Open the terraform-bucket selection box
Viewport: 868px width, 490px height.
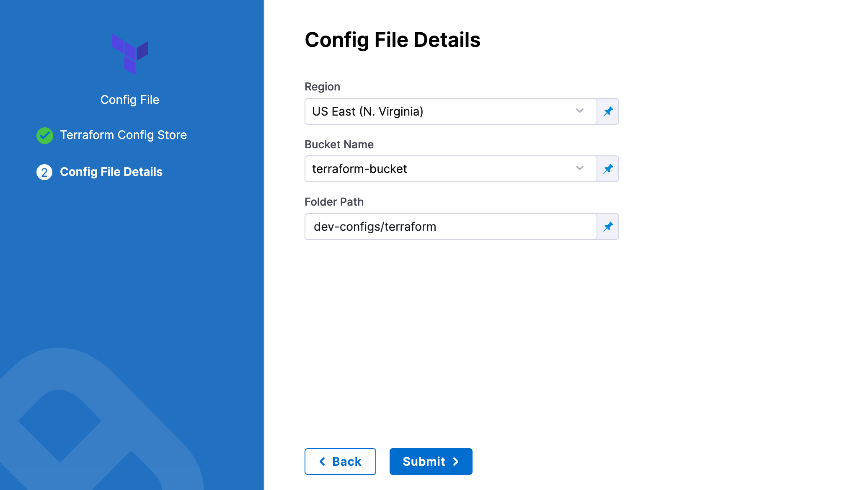pyautogui.click(x=440, y=169)
